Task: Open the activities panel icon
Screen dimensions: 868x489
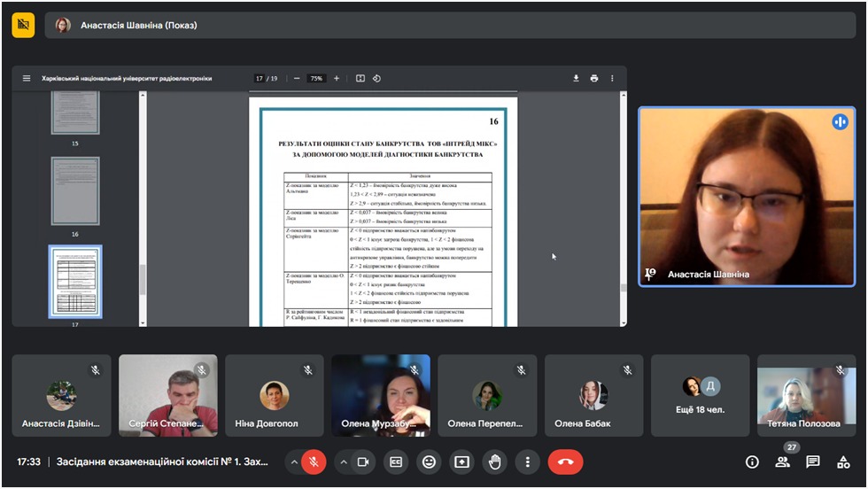Action: pyautogui.click(x=842, y=462)
